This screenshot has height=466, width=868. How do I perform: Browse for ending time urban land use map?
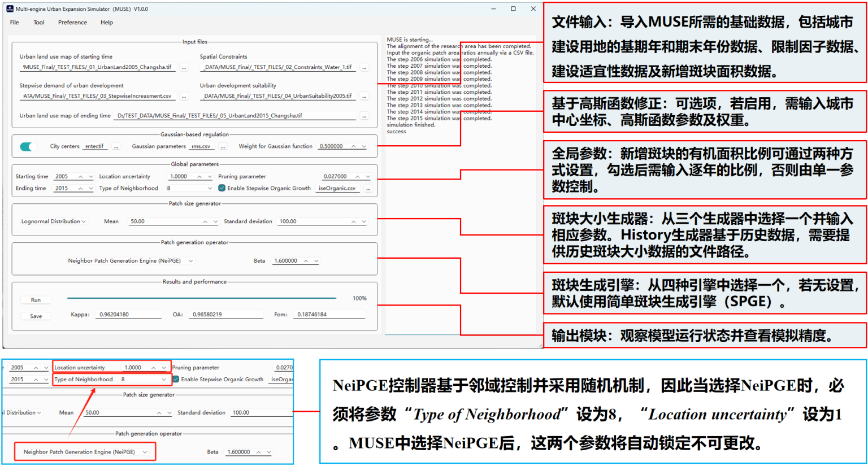click(364, 116)
